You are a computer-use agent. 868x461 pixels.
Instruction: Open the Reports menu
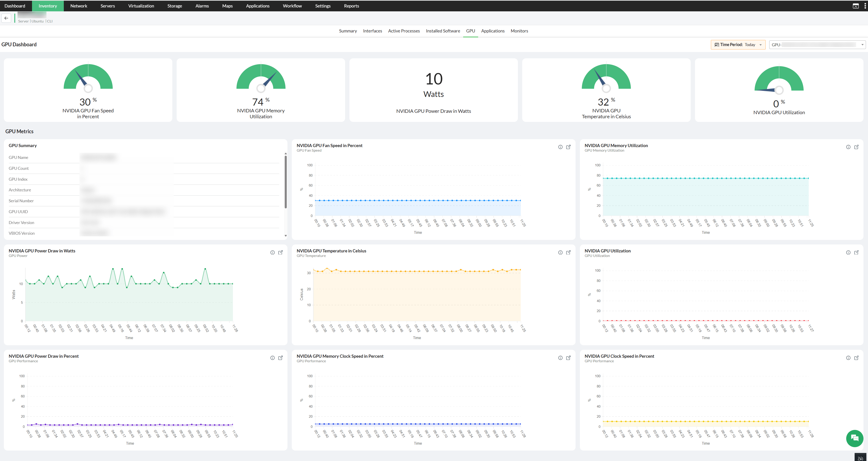pyautogui.click(x=351, y=6)
